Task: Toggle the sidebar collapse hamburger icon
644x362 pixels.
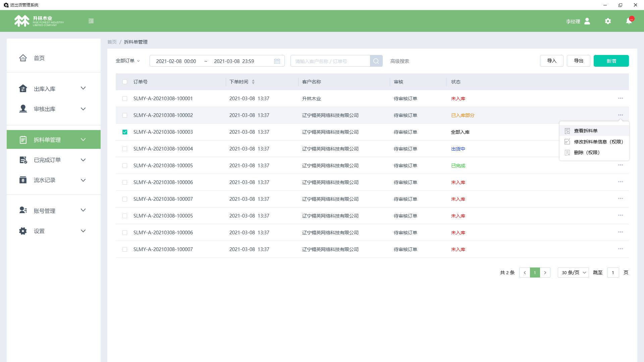Action: (91, 21)
